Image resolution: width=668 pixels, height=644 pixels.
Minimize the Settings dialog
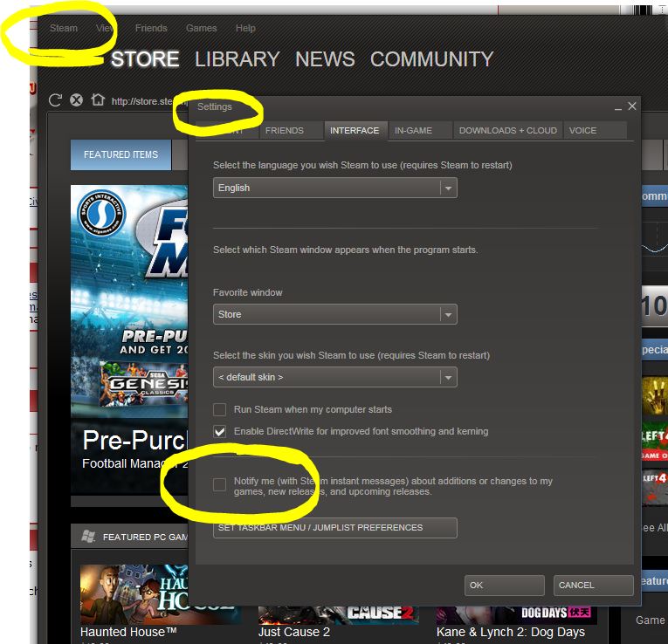pos(617,108)
